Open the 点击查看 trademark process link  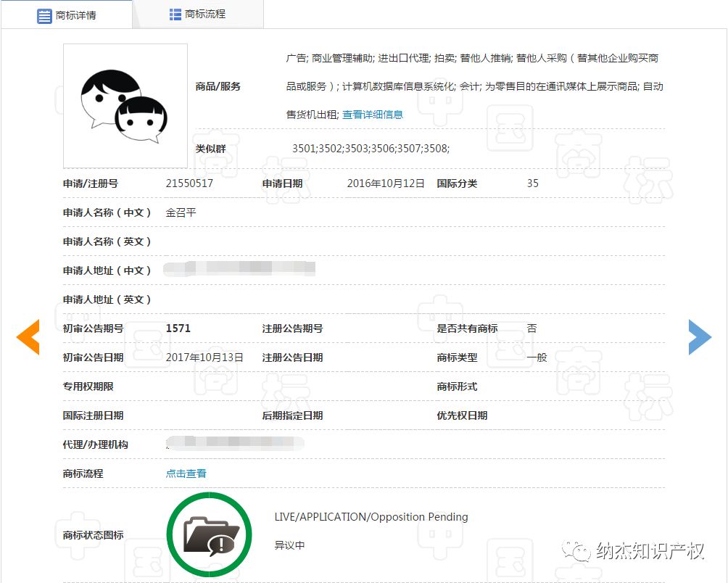coord(185,473)
